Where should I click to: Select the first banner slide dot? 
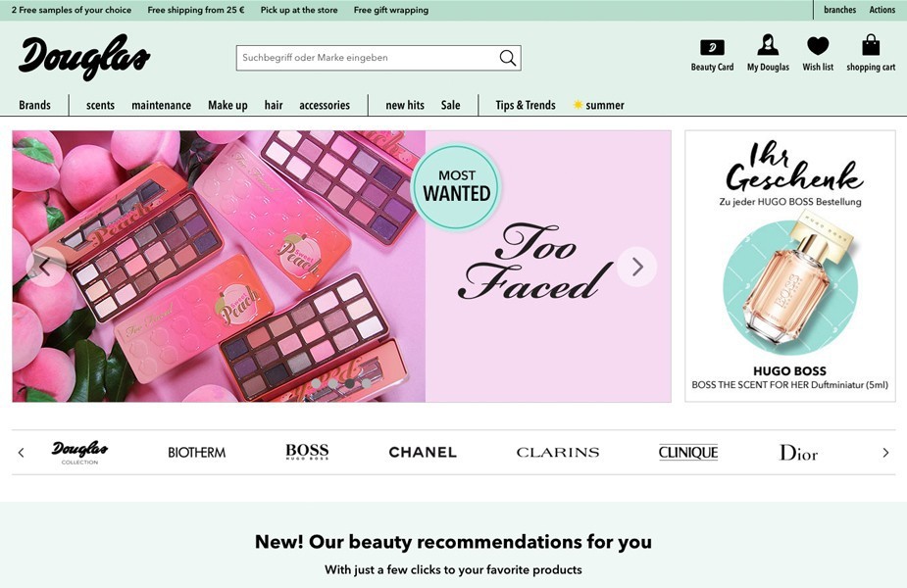point(316,383)
